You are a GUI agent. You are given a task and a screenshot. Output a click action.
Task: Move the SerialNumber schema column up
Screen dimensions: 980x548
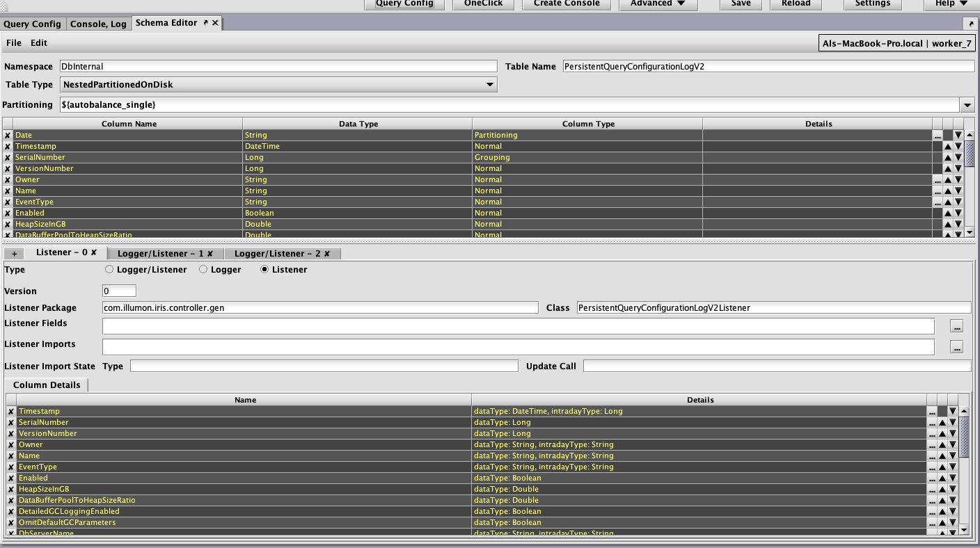pos(947,158)
